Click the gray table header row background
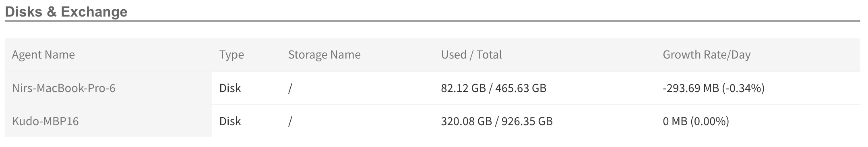This screenshot has height=147, width=868. (432, 55)
